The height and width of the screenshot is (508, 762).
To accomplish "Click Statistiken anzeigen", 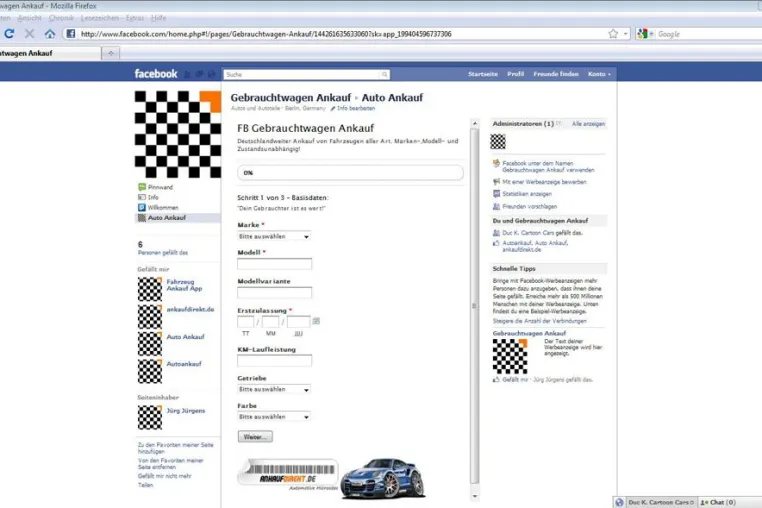I will 527,193.
